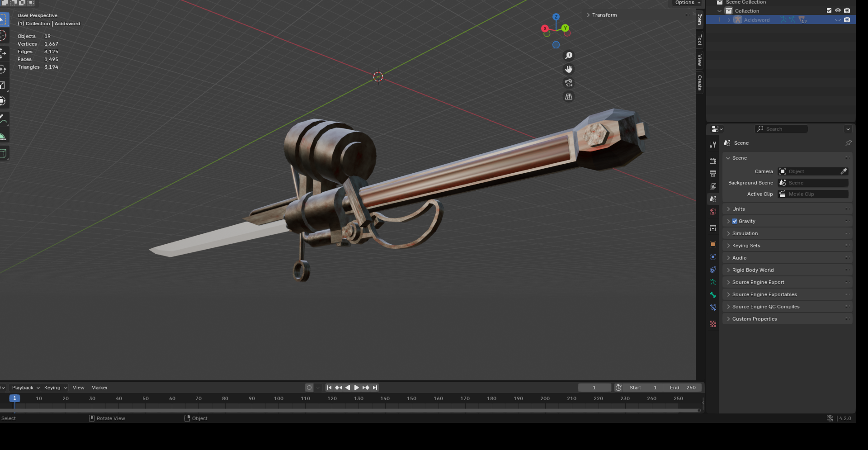
Task: Open the Bone properties tab icon
Action: click(713, 295)
